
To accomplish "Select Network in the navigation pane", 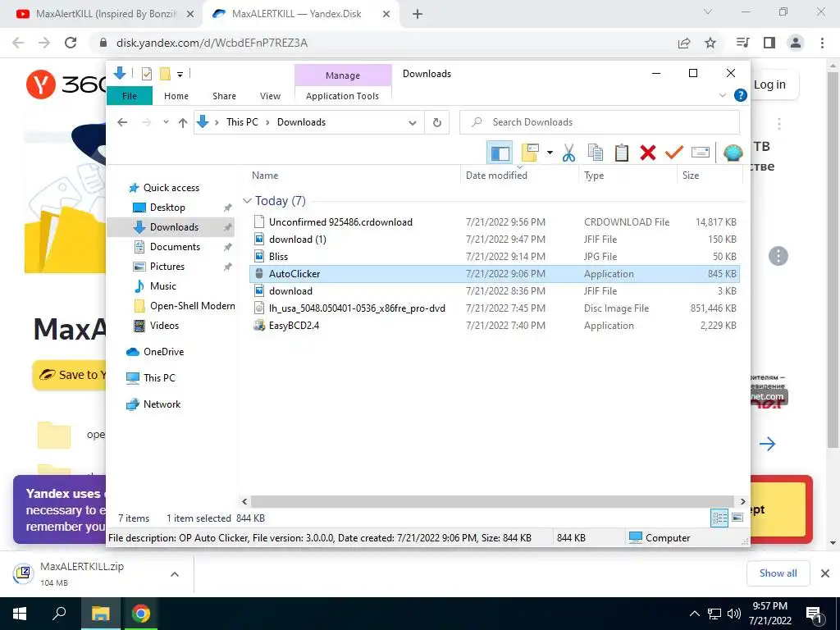I will [162, 404].
